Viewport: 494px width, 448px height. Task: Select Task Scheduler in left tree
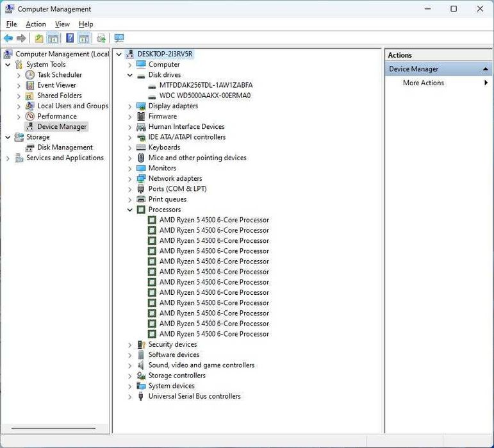(x=60, y=74)
